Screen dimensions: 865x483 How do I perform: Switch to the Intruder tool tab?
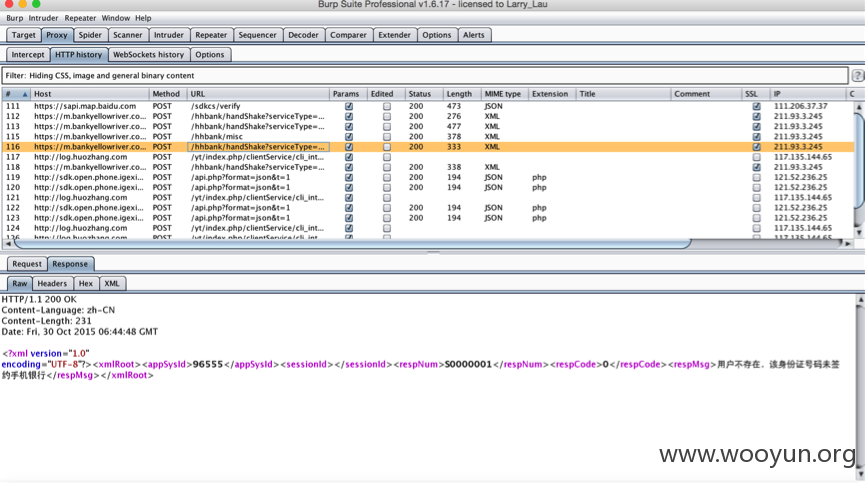click(168, 35)
